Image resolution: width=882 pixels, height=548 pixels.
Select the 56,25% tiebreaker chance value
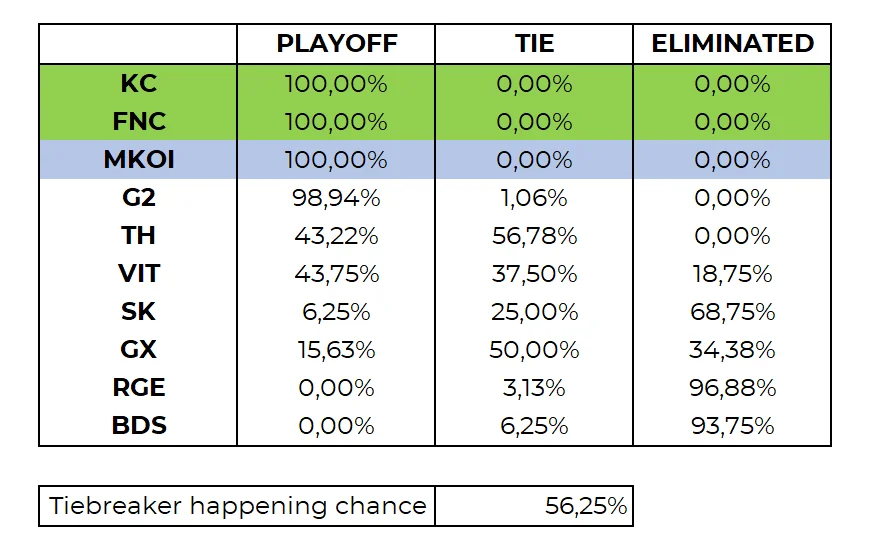click(x=585, y=506)
